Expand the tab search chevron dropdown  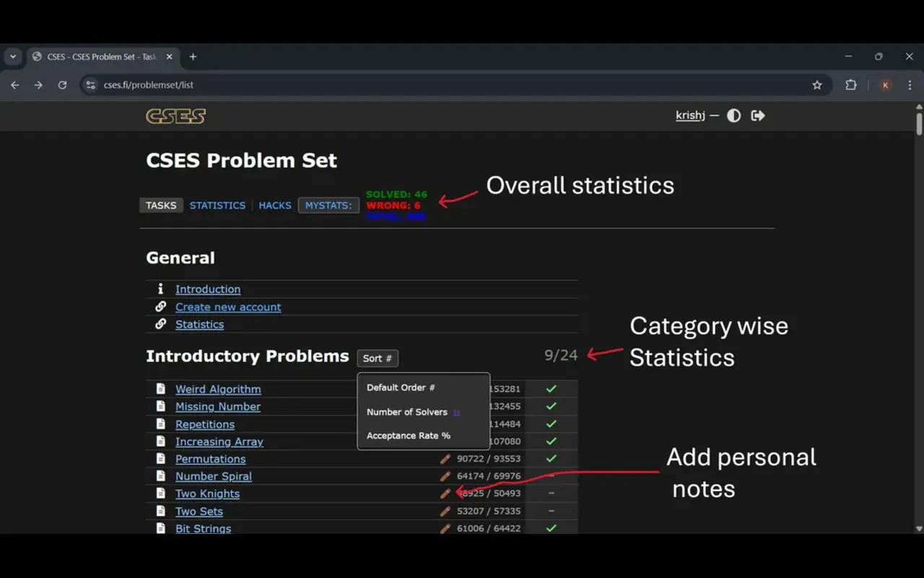(x=13, y=56)
